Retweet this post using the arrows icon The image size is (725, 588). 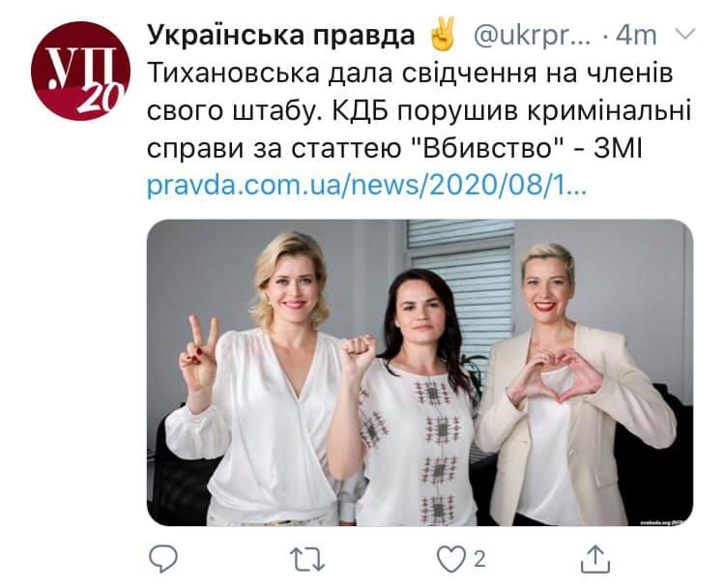click(307, 559)
